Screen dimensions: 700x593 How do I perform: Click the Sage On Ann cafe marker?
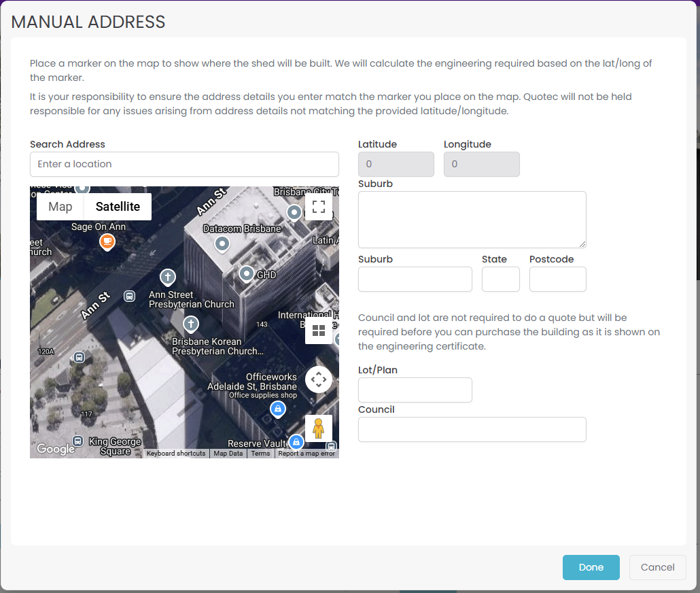[x=107, y=241]
